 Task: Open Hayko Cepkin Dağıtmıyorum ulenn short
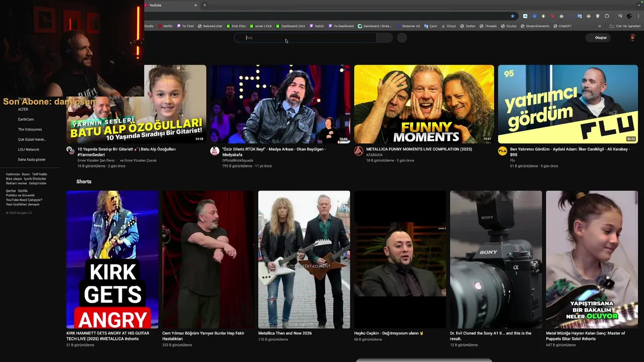tap(400, 259)
